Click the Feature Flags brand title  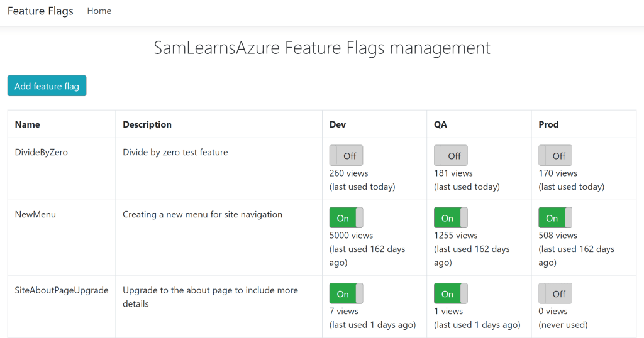(40, 11)
